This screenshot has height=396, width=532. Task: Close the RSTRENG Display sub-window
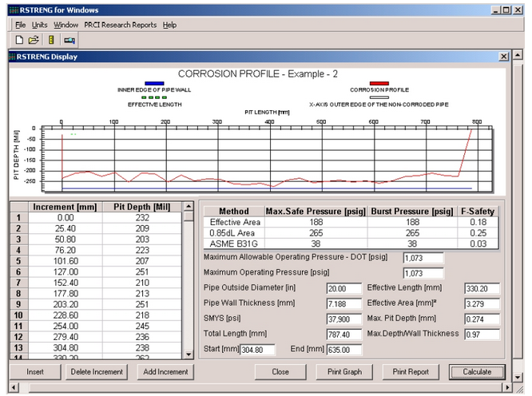click(x=505, y=57)
